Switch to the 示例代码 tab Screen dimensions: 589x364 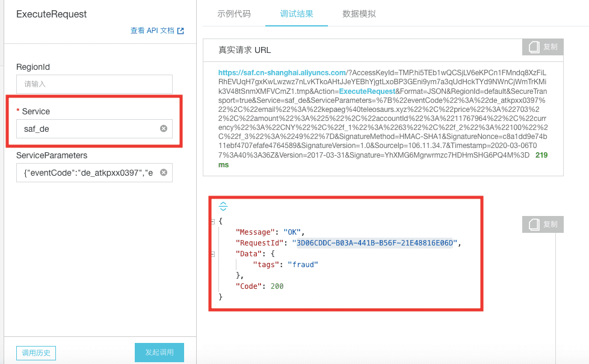coord(233,14)
